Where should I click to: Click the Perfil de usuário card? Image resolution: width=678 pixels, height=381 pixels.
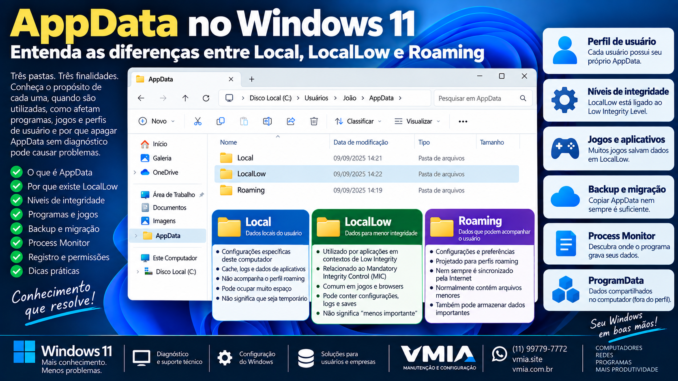[x=608, y=51]
